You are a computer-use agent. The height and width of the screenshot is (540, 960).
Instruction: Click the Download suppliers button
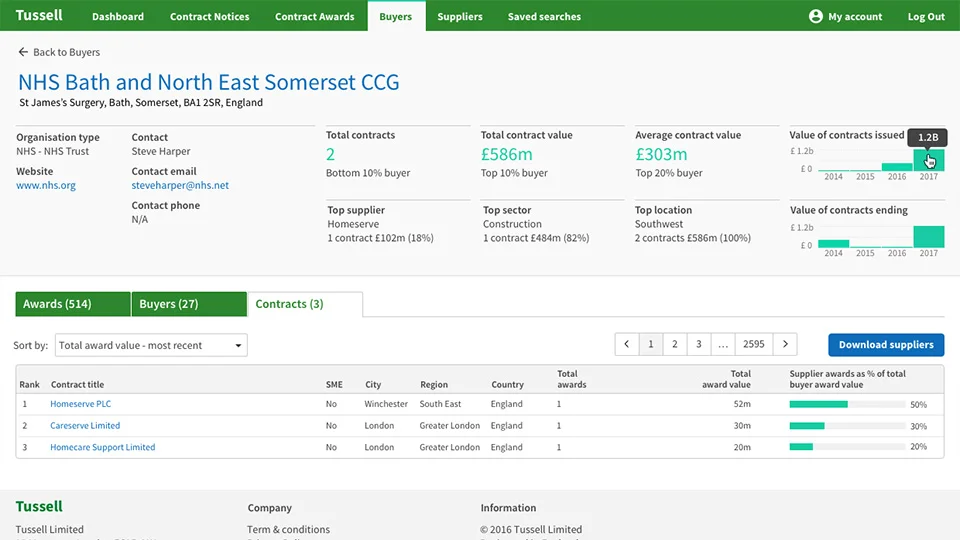[886, 345]
